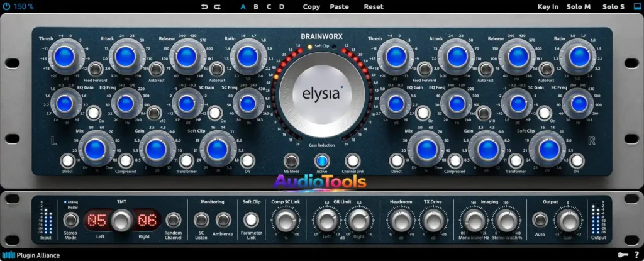Click the Plugin Alliance logo
The height and width of the screenshot is (261, 644).
(31, 255)
